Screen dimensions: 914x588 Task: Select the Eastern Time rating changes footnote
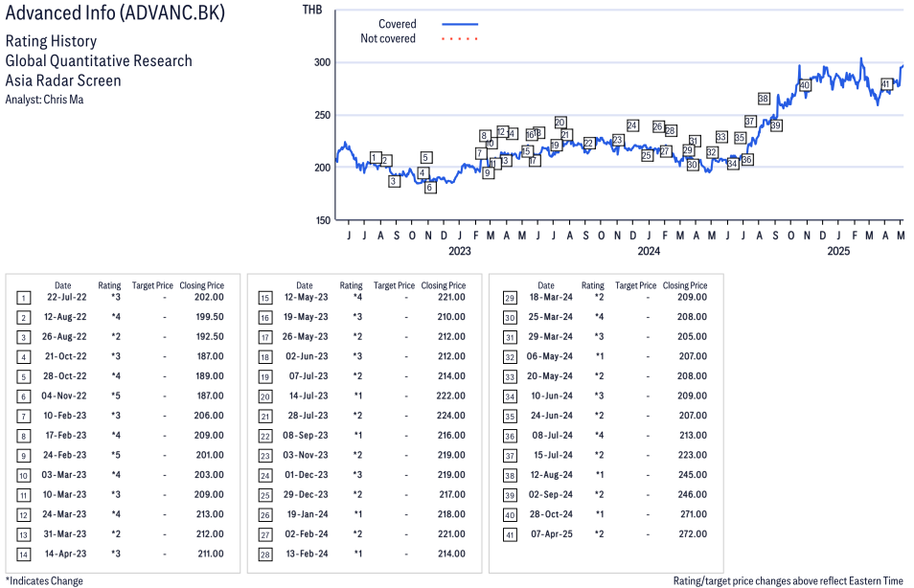point(788,581)
